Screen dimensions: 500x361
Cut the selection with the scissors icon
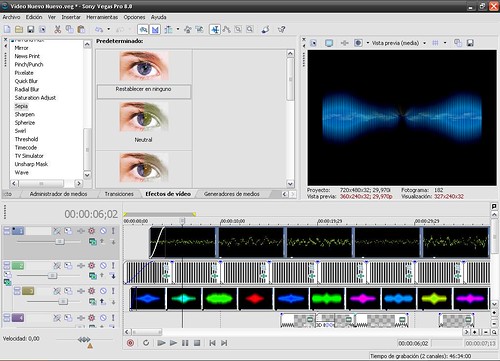(x=58, y=29)
